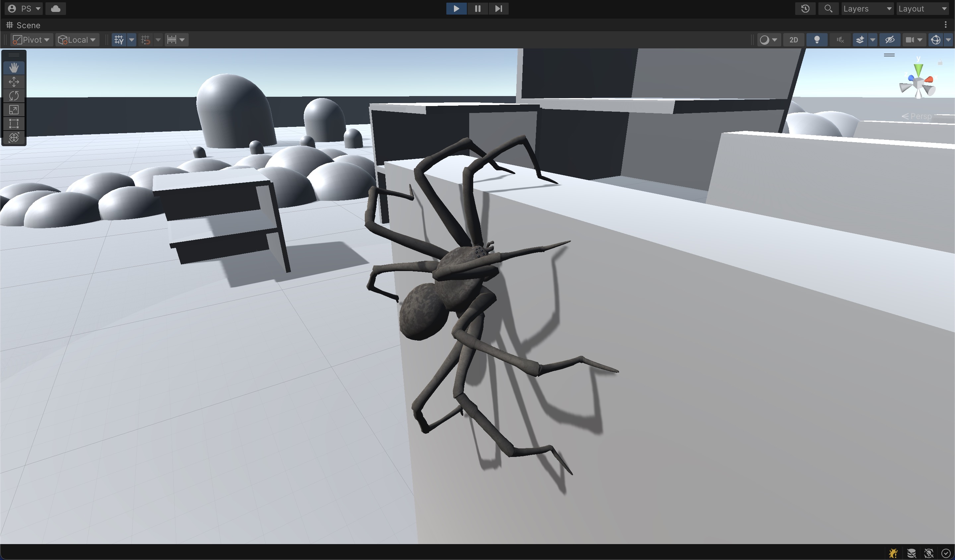Viewport: 955px width, 560px height.
Task: Toggle scene effects (skybox, fog)
Action: tap(860, 40)
